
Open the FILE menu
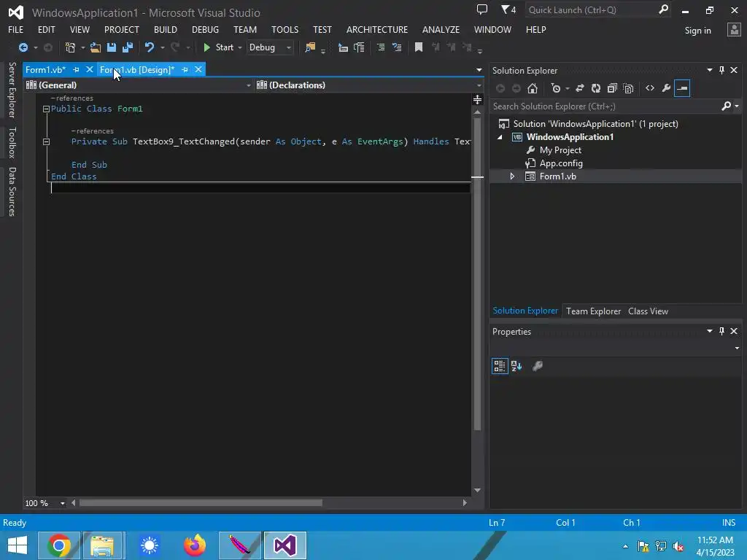(x=16, y=29)
